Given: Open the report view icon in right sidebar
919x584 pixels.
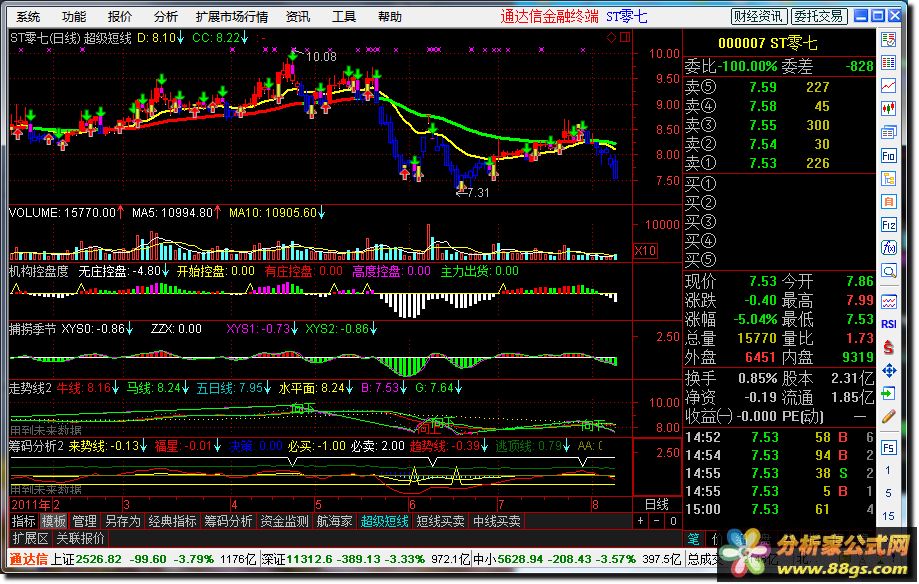Looking at the screenshot, I should [x=889, y=40].
